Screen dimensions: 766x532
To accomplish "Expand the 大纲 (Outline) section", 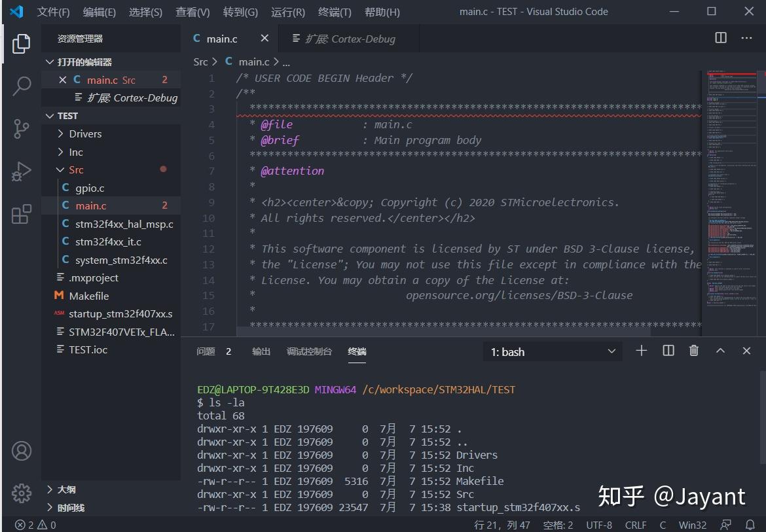I will 65,489.
